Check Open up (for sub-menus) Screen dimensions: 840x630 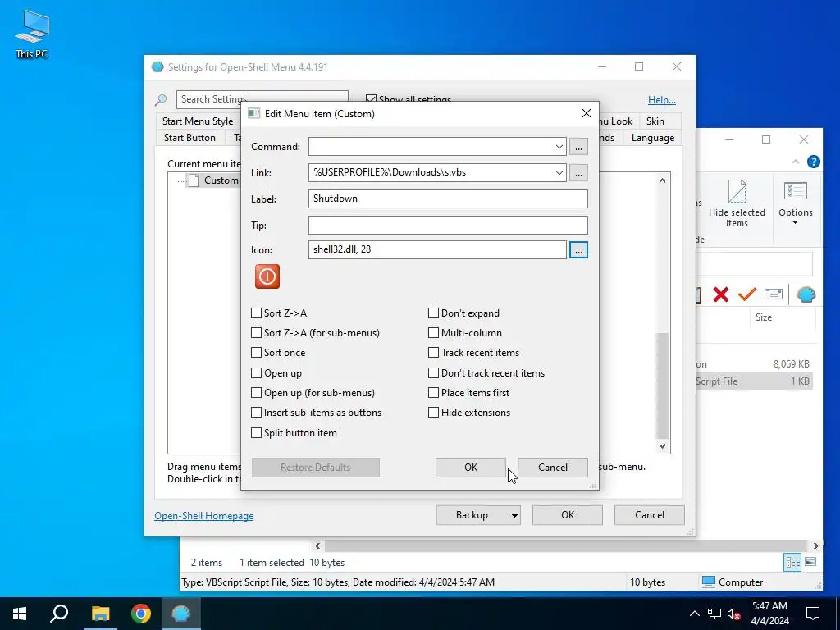click(257, 393)
